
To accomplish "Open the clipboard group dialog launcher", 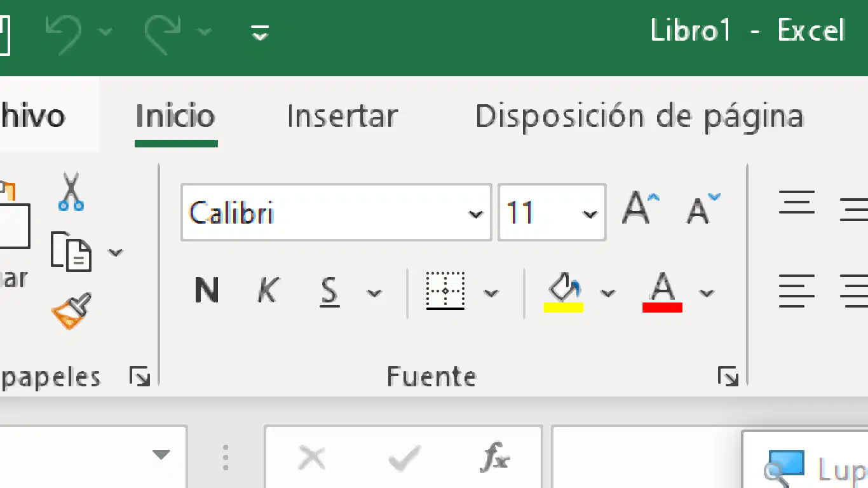I will [x=140, y=377].
